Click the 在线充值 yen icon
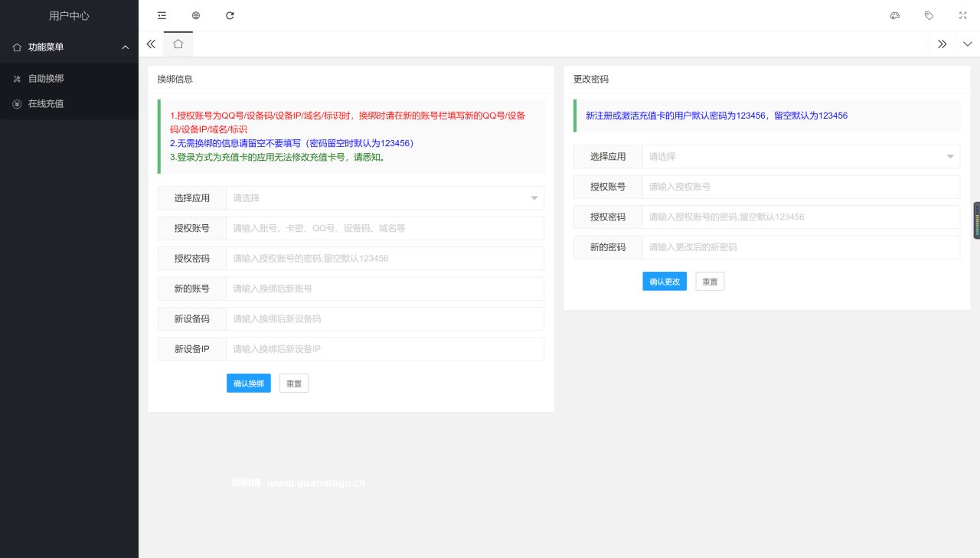Image resolution: width=980 pixels, height=558 pixels. coord(17,104)
